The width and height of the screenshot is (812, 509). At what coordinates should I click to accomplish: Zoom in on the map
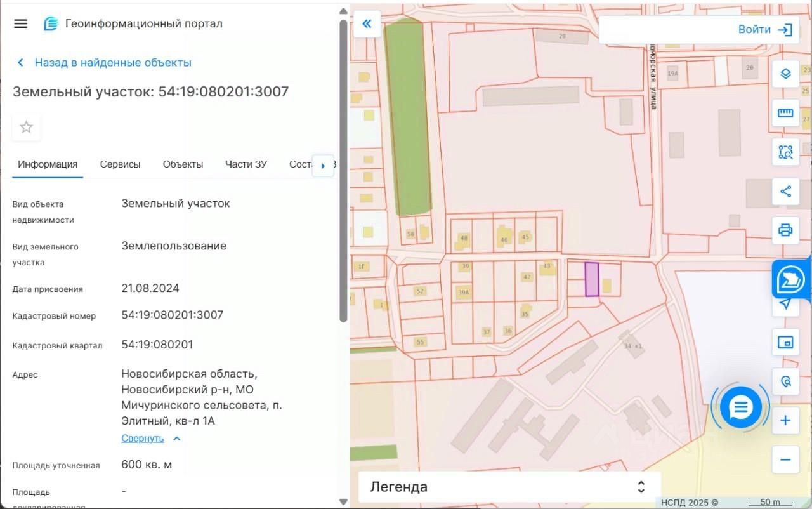(x=785, y=421)
